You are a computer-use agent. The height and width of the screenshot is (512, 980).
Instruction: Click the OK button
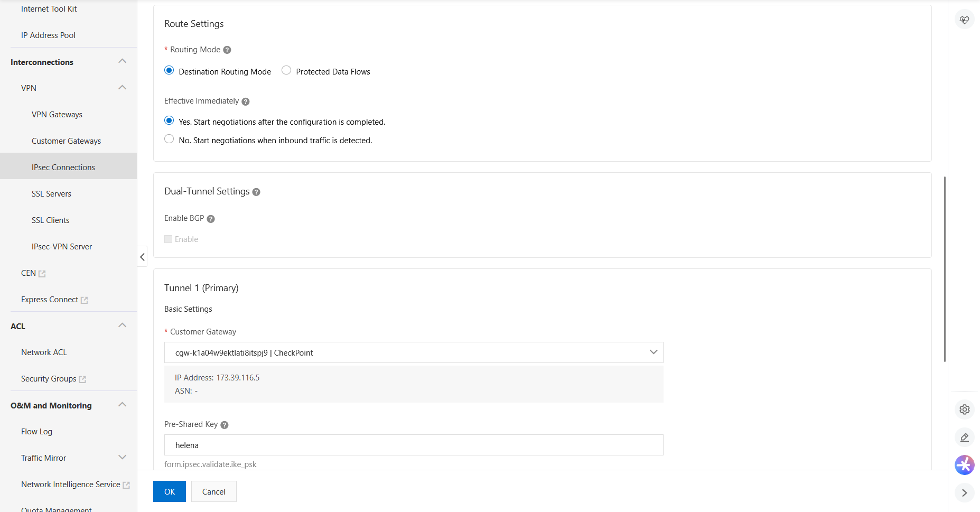[x=170, y=491]
